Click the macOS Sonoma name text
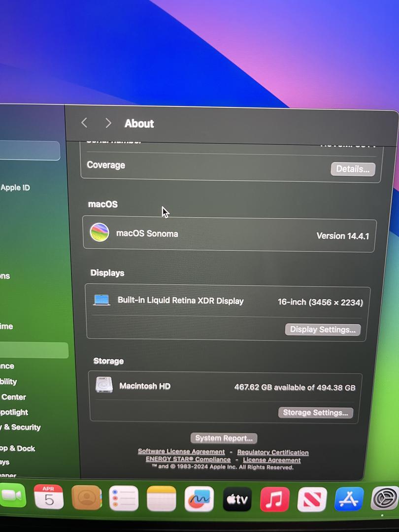This screenshot has width=399, height=532. click(x=147, y=233)
